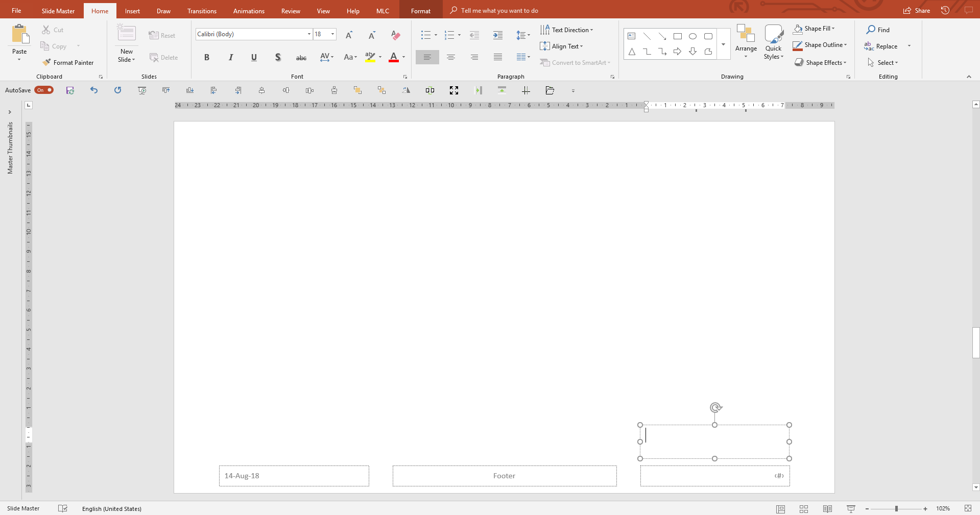
Task: Go to the Format tab
Action: pos(421,11)
